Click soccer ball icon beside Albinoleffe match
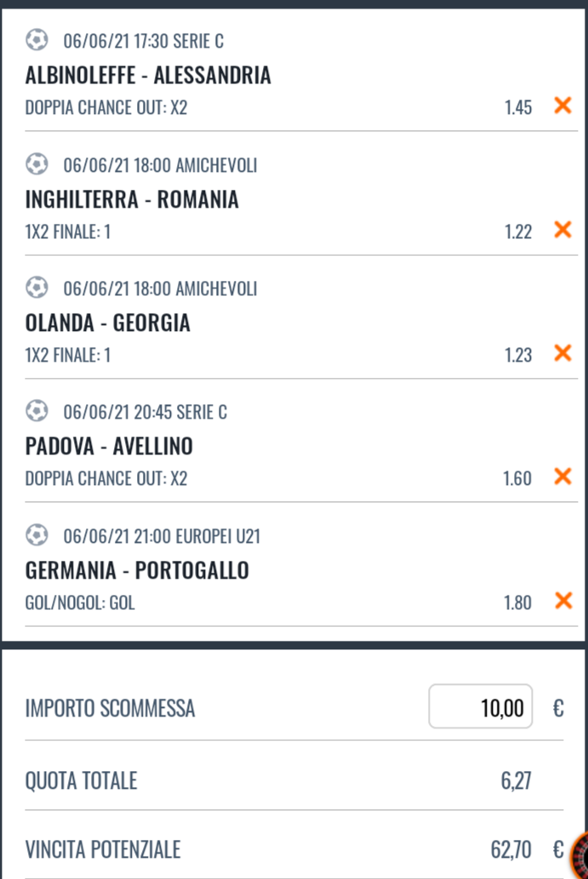Image resolution: width=588 pixels, height=879 pixels. (37, 40)
